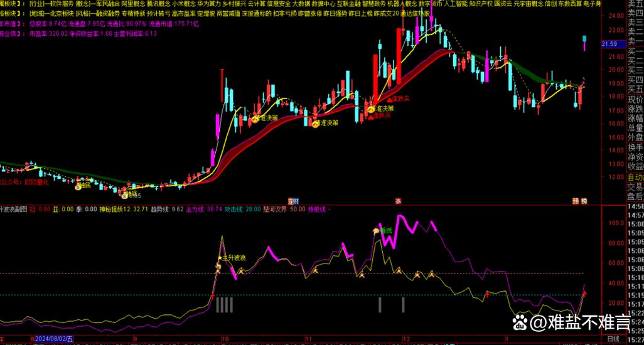Open the 知识产权 concept tag
Image resolution: width=644 pixels, height=345 pixels.
(481, 4)
